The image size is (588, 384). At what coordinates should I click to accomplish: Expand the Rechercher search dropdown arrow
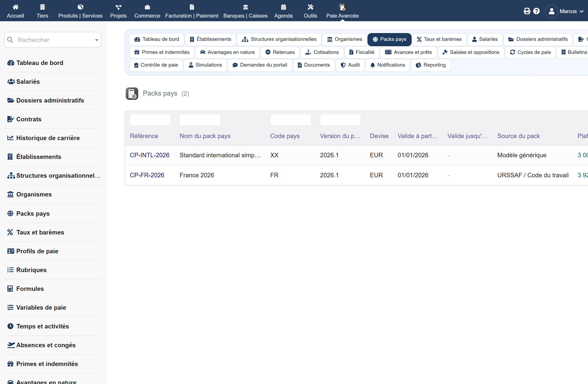[x=97, y=40]
